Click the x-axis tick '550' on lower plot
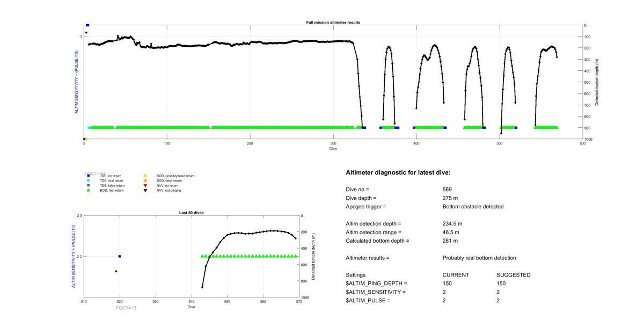 (227, 302)
